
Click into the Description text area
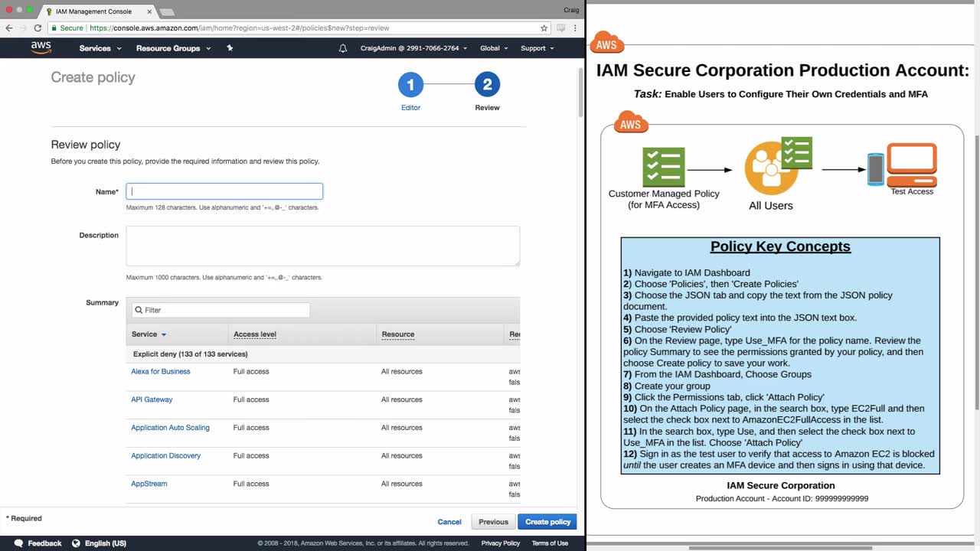tap(323, 246)
